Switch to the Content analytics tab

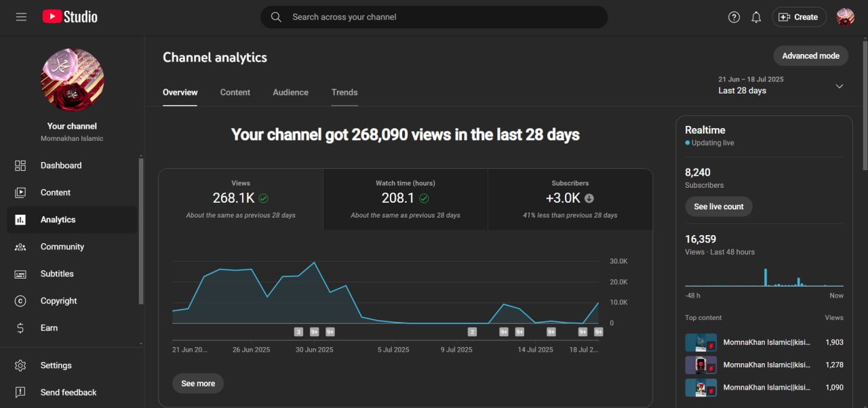(x=235, y=92)
